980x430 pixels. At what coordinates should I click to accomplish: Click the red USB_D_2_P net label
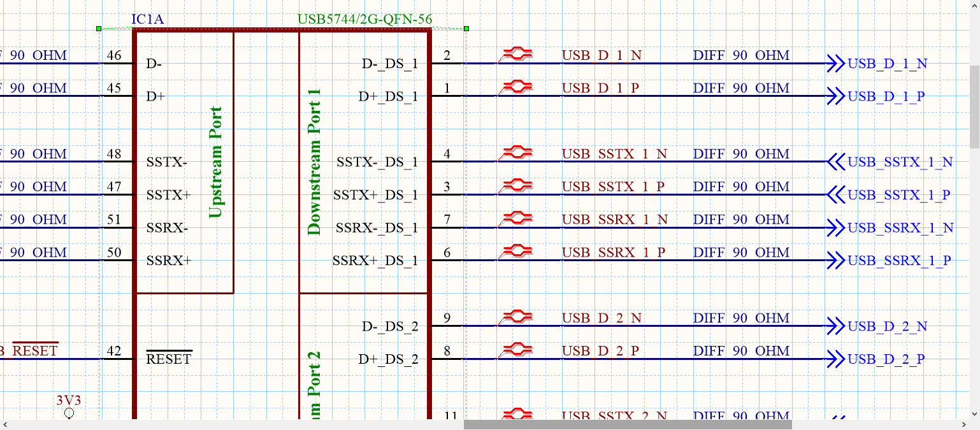coord(600,350)
